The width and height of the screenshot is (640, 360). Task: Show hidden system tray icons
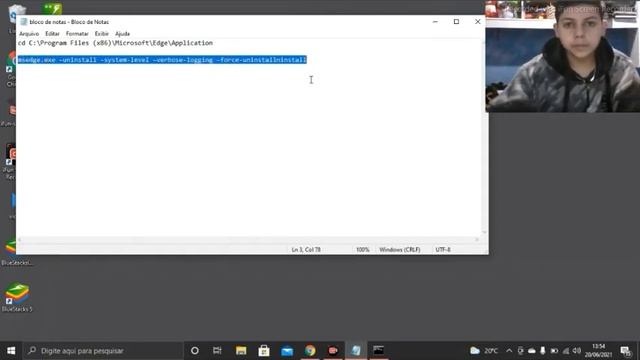[509, 351]
